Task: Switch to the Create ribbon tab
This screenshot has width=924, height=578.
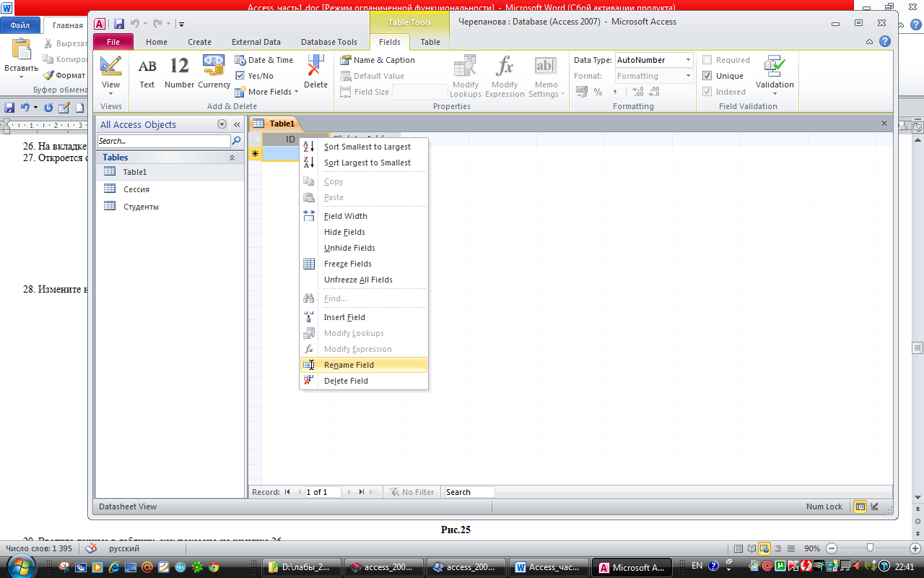Action: click(x=199, y=42)
